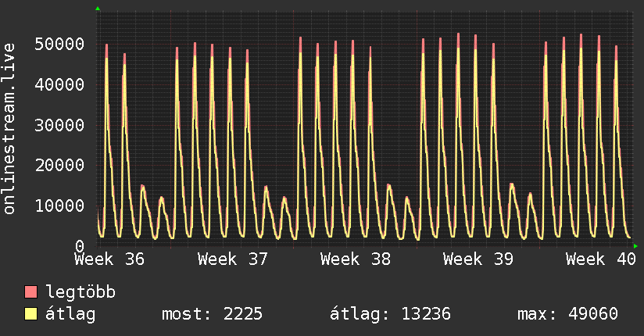Image resolution: width=644 pixels, height=336 pixels.
Task: Click the 40000 y-axis label
Action: point(59,84)
